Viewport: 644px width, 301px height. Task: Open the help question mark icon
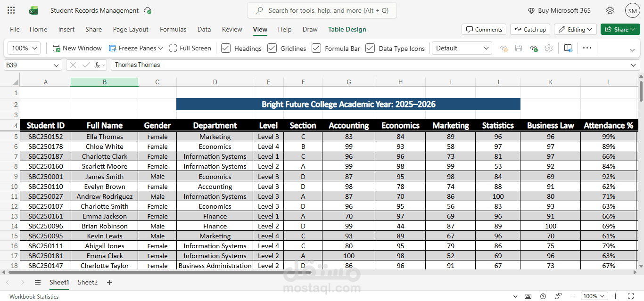coord(543,296)
